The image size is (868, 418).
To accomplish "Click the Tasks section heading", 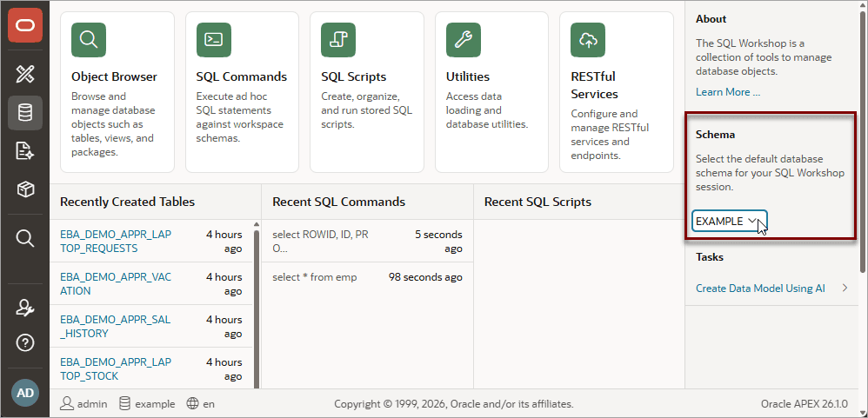I will point(710,257).
